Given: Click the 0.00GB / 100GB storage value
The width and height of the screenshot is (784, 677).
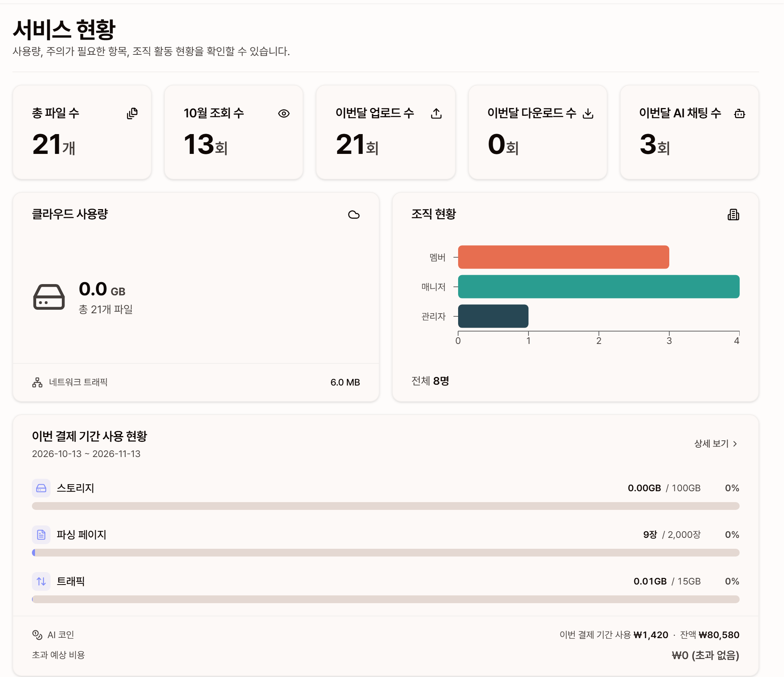Looking at the screenshot, I should tap(664, 488).
